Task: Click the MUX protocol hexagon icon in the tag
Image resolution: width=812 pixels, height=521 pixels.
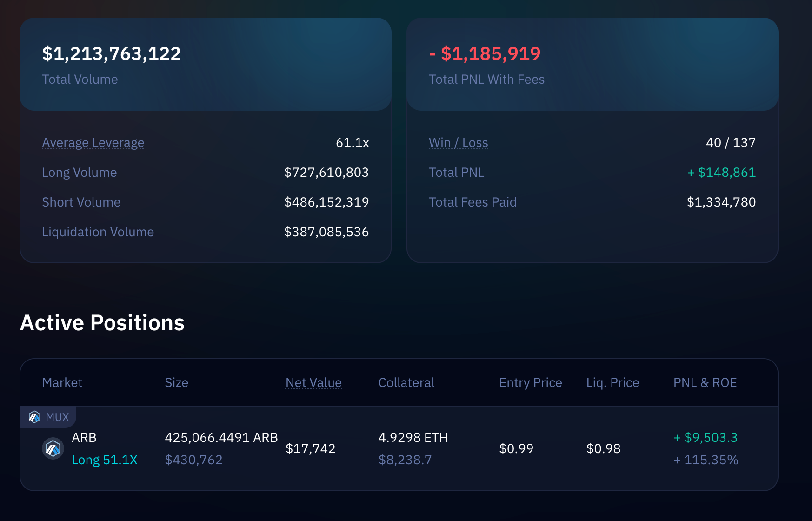Action: [35, 417]
